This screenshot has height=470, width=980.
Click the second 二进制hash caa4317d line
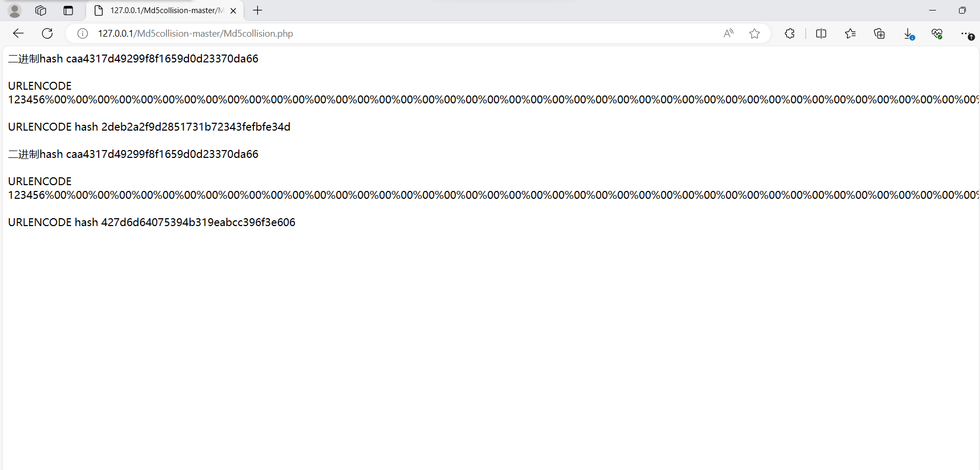(133, 154)
